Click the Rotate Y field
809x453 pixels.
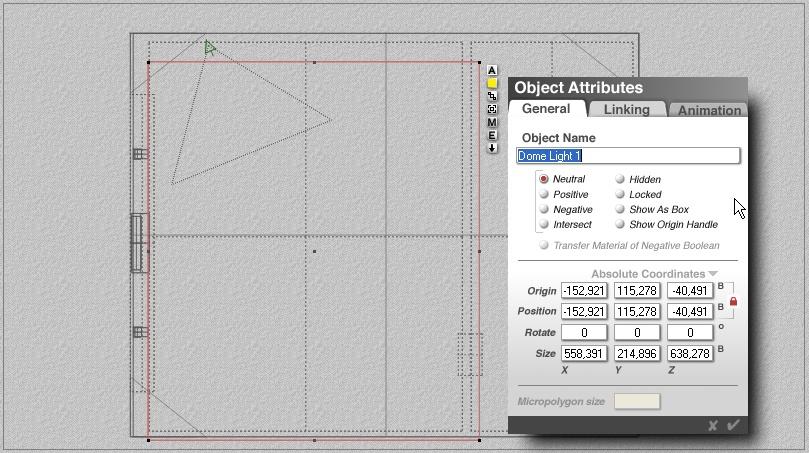(637, 333)
